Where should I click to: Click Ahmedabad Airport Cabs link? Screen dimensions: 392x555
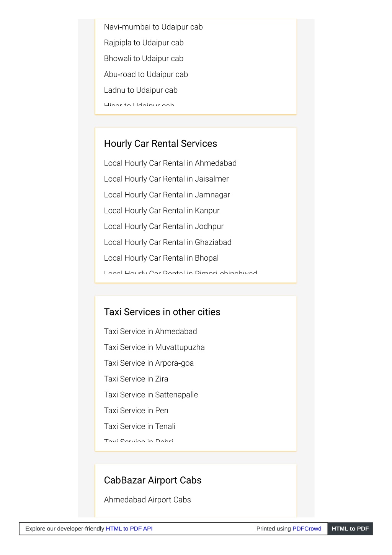[147, 500]
